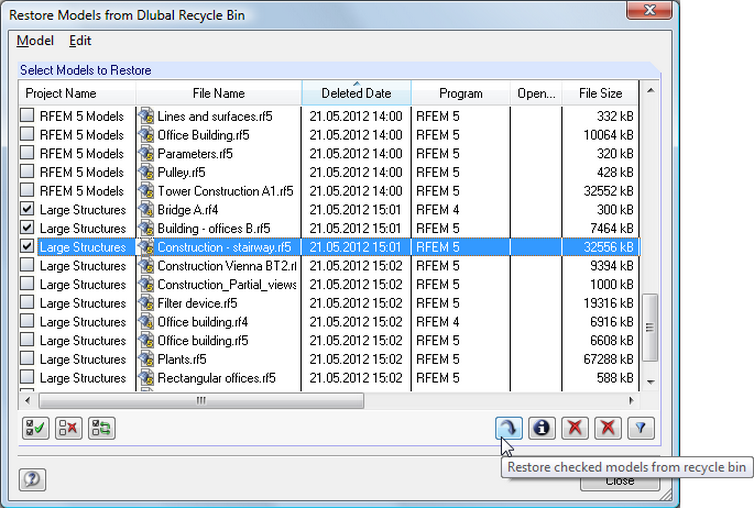Open the Model menu
This screenshot has width=755, height=508.
point(35,41)
